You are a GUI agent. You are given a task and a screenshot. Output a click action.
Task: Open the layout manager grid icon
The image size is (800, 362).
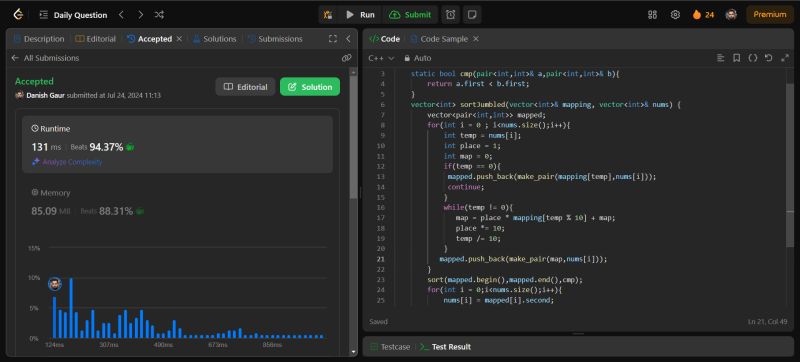point(652,15)
